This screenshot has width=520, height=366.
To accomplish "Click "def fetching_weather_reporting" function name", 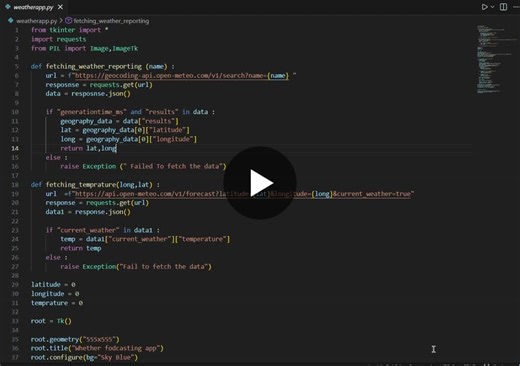I will coord(94,66).
